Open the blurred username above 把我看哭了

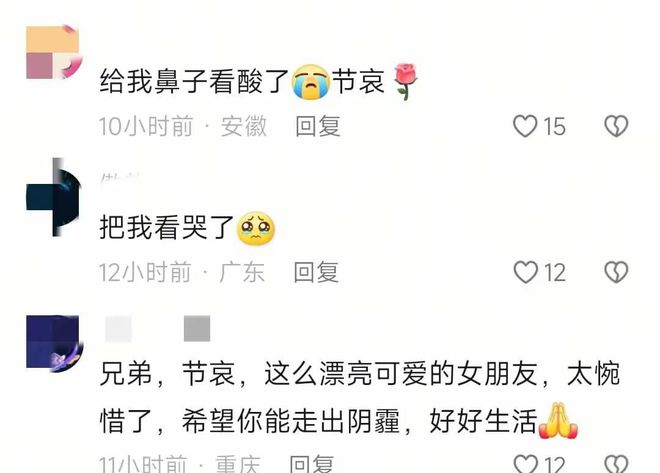tap(120, 177)
